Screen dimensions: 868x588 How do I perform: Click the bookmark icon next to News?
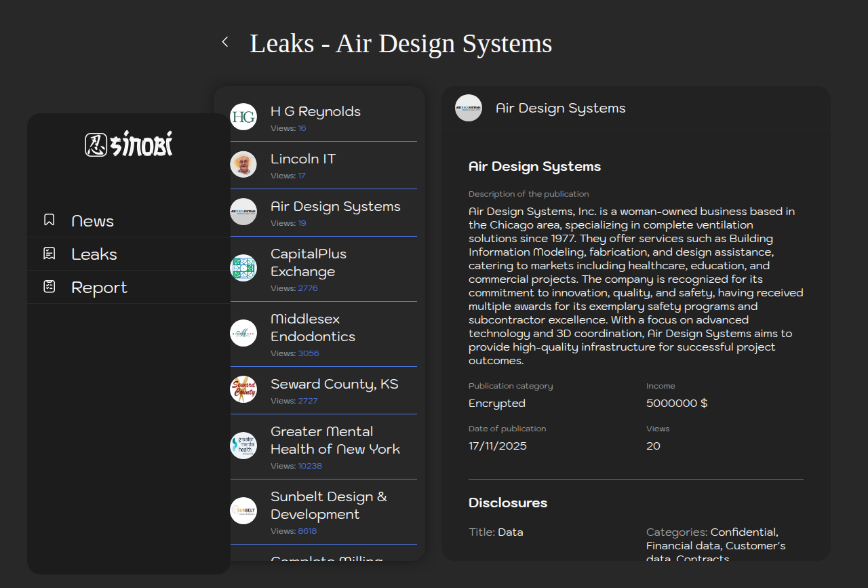pyautogui.click(x=49, y=220)
